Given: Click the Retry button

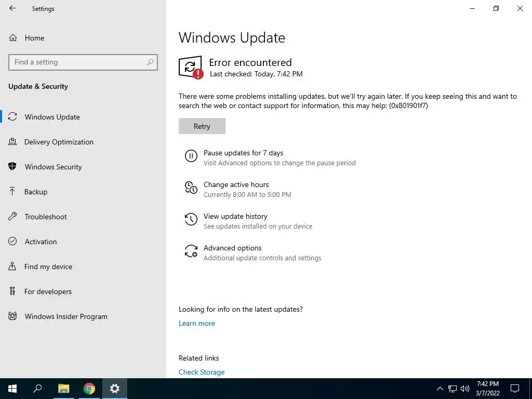Looking at the screenshot, I should pyautogui.click(x=202, y=126).
